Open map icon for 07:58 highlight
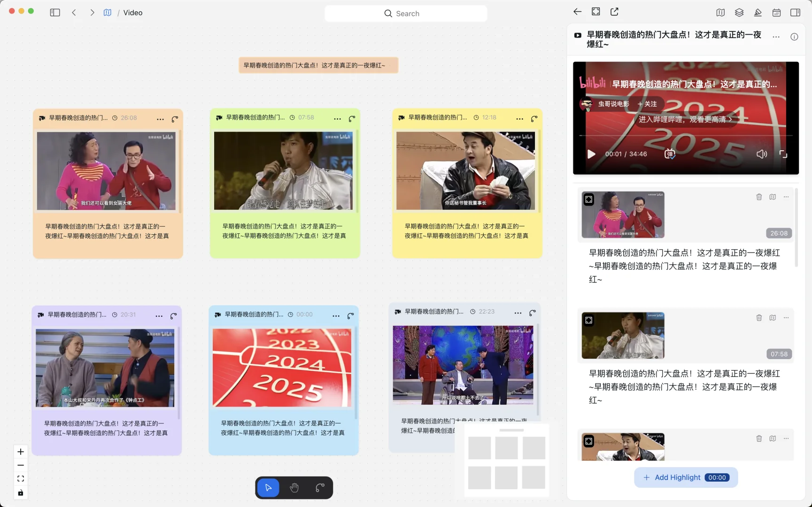Viewport: 812px width, 507px height. 773,318
